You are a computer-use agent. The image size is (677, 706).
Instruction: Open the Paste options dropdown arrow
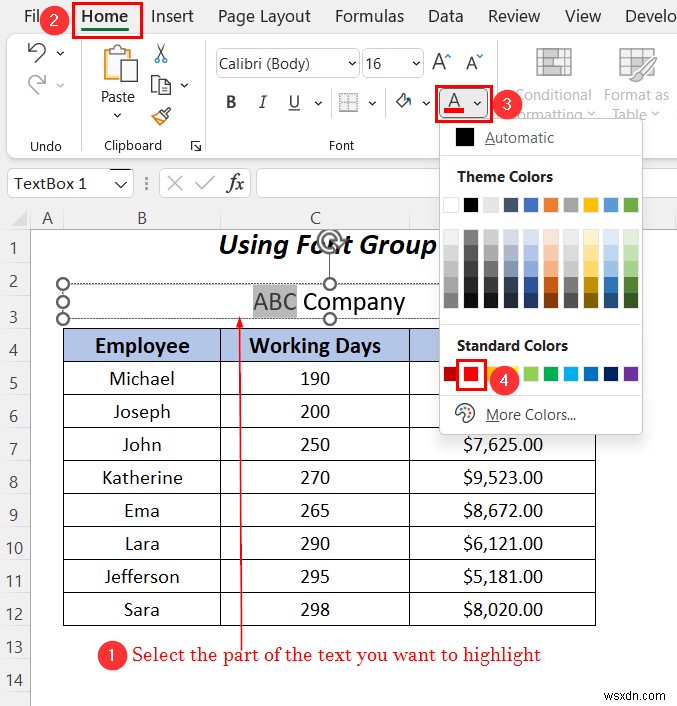click(117, 116)
